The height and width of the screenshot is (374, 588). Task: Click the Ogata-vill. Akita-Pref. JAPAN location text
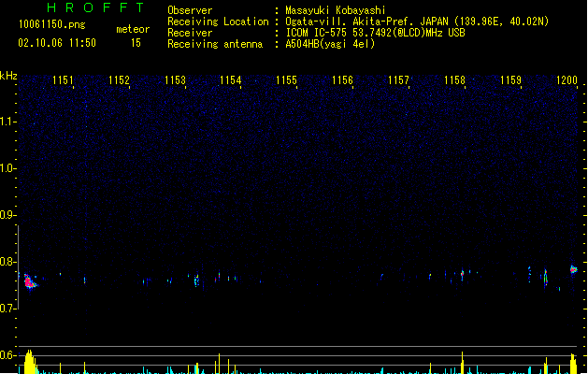coord(417,22)
